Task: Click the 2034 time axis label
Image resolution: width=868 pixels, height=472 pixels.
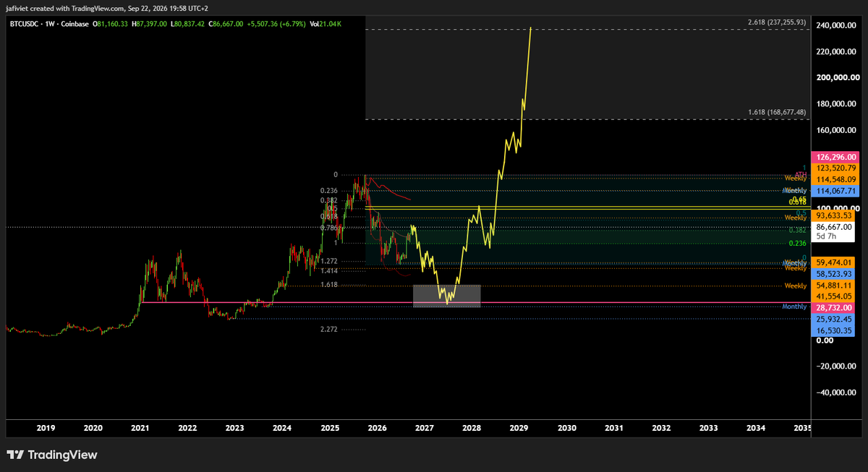Action: pos(755,428)
